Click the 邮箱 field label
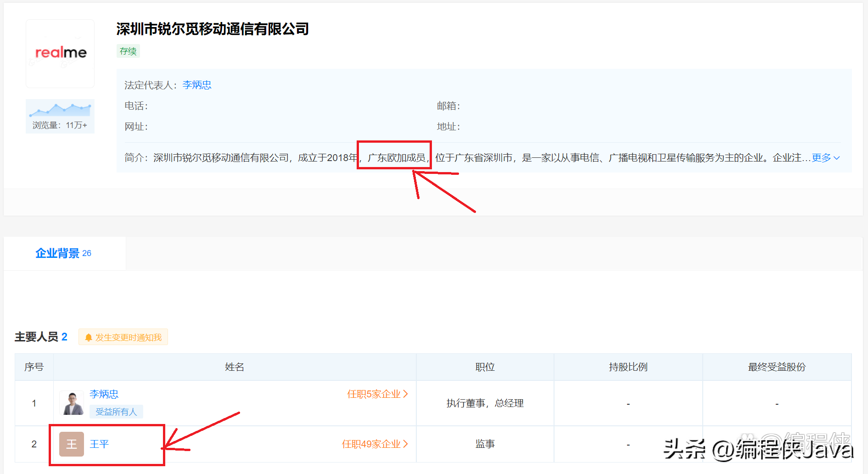Screen dimensions: 868x474 (448, 106)
